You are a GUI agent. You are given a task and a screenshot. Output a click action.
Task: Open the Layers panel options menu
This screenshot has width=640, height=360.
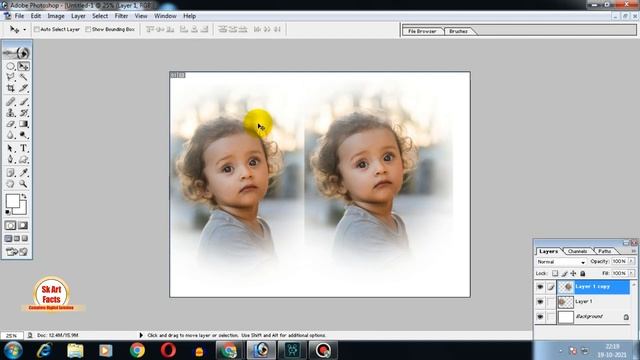[x=634, y=251]
